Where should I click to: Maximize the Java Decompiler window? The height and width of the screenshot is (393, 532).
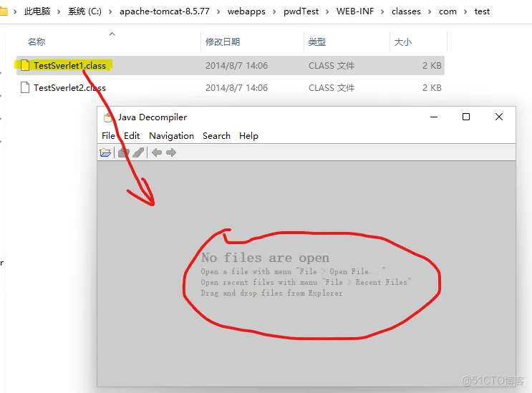466,117
